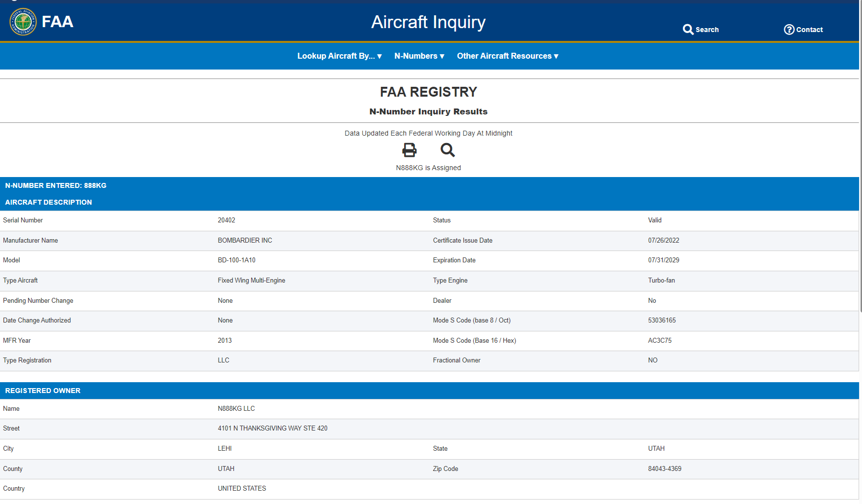Viewport: 862px width, 504px height.
Task: Click the FAA REGISTRY heading
Action: coord(428,92)
